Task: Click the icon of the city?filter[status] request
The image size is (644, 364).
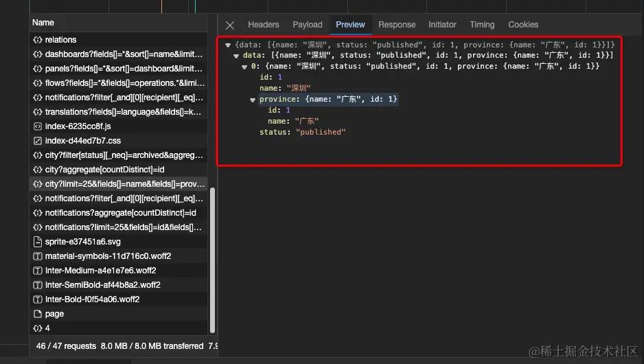Action: [37, 155]
